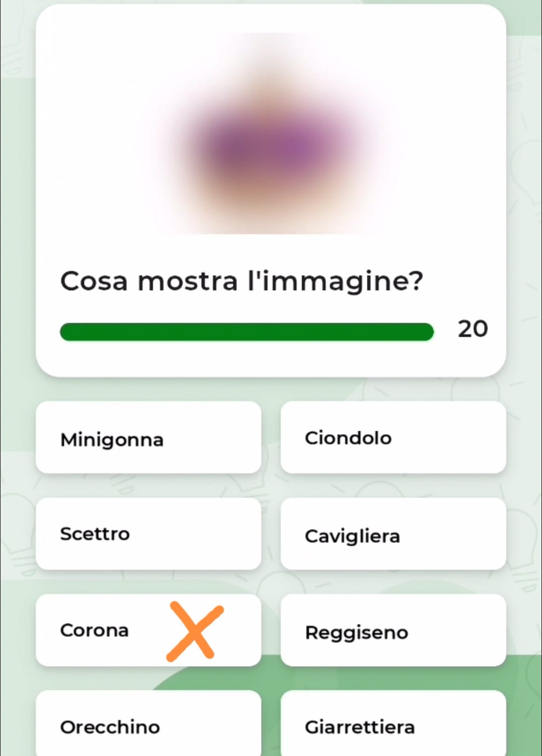Image resolution: width=542 pixels, height=756 pixels.
Task: Click the letter M of Minigonna
Action: [68, 440]
